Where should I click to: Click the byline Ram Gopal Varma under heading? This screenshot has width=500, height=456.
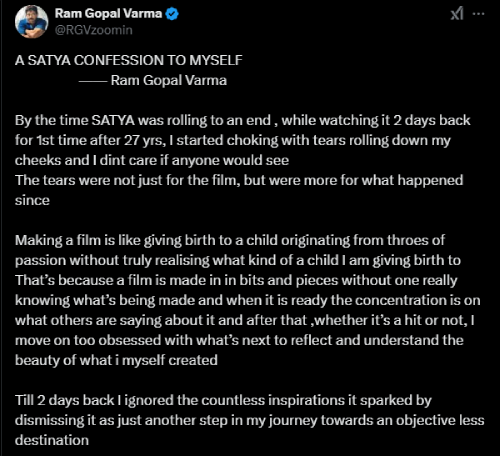[169, 80]
